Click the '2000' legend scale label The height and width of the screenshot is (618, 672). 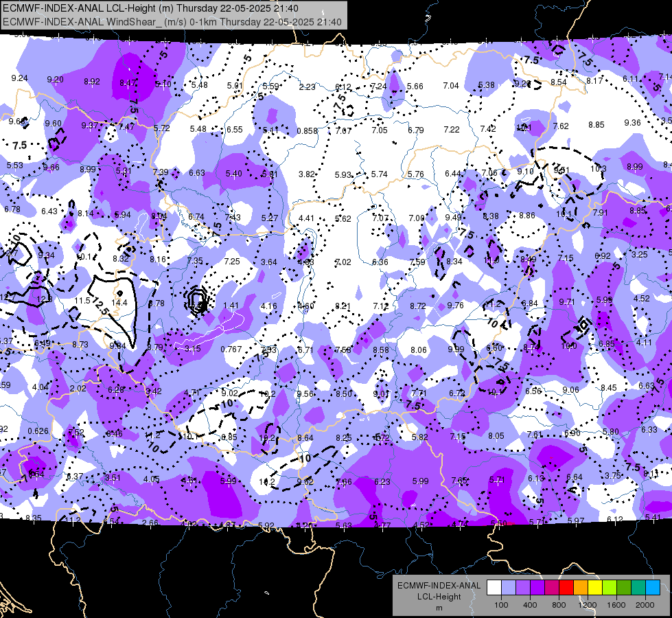pyautogui.click(x=645, y=605)
